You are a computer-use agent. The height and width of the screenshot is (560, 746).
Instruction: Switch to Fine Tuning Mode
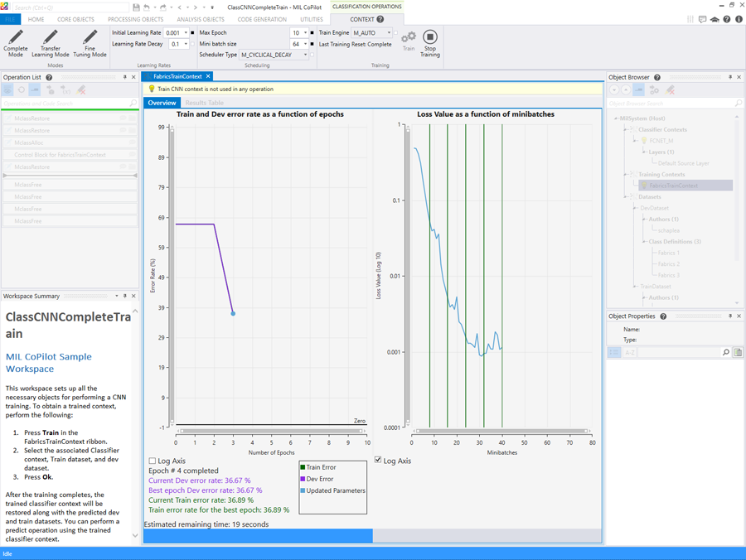90,43
